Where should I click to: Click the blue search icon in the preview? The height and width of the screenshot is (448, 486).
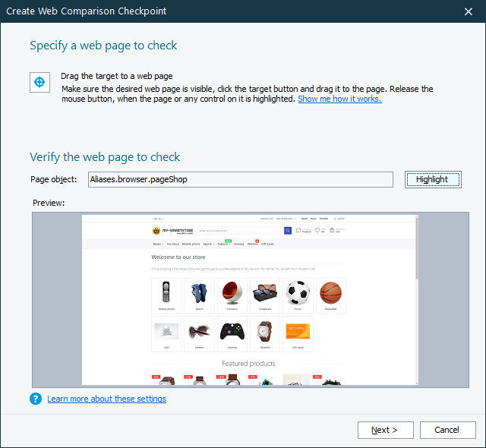point(288,231)
